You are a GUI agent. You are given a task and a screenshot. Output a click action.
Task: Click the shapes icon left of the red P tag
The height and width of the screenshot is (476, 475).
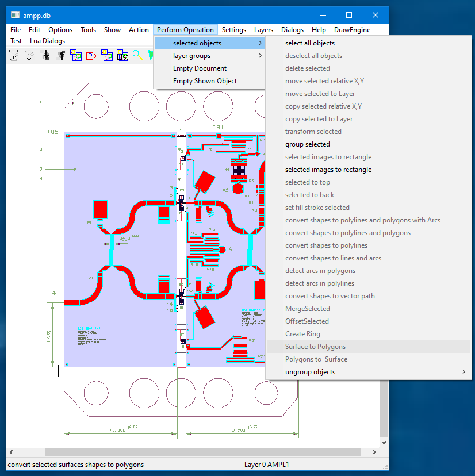click(x=76, y=55)
